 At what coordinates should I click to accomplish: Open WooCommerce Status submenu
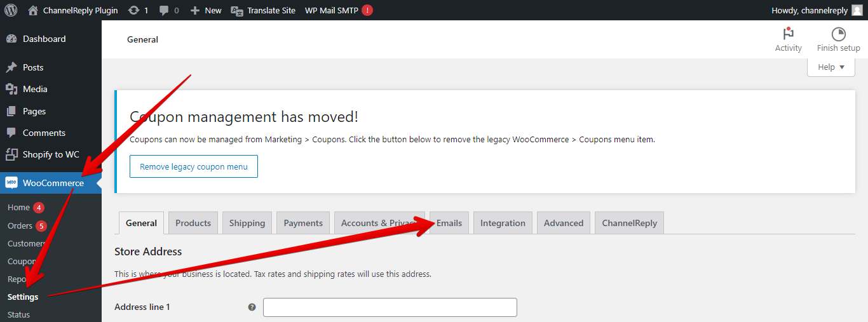pyautogui.click(x=18, y=314)
